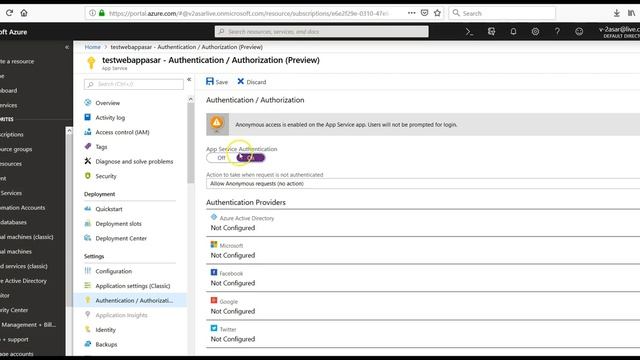Turn App Service Authentication Off
The height and width of the screenshot is (360, 640).
pos(221,158)
